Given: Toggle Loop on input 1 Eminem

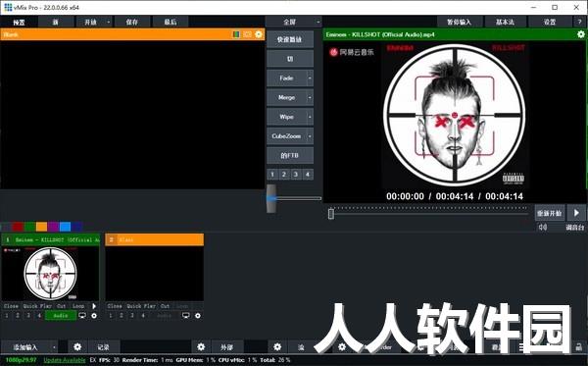Looking at the screenshot, I should coord(78,306).
